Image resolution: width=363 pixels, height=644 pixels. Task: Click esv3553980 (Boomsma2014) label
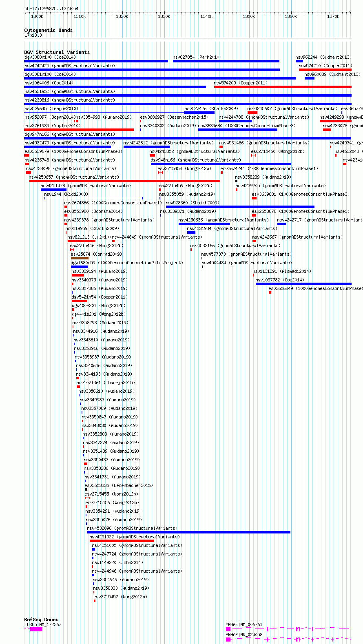tap(93, 211)
